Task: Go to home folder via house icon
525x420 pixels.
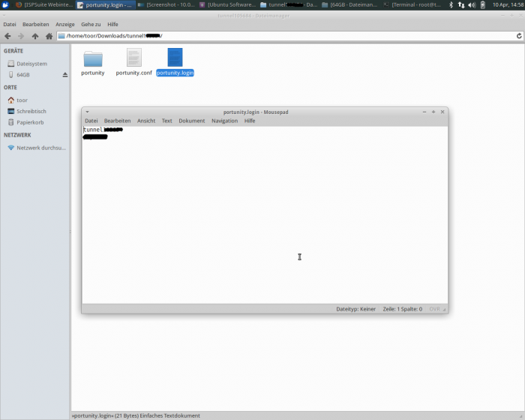Action: (x=49, y=36)
